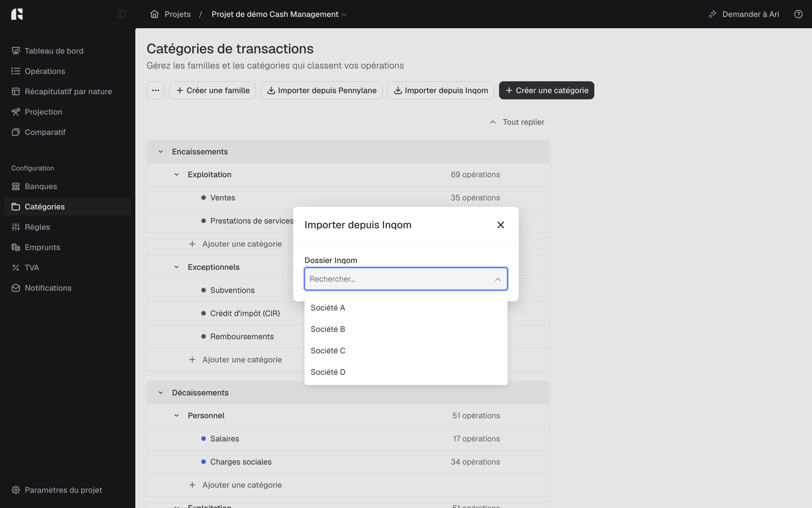Viewport: 812px width, 508px height.
Task: Collapse Exploitation under Encaissements
Action: coord(176,174)
